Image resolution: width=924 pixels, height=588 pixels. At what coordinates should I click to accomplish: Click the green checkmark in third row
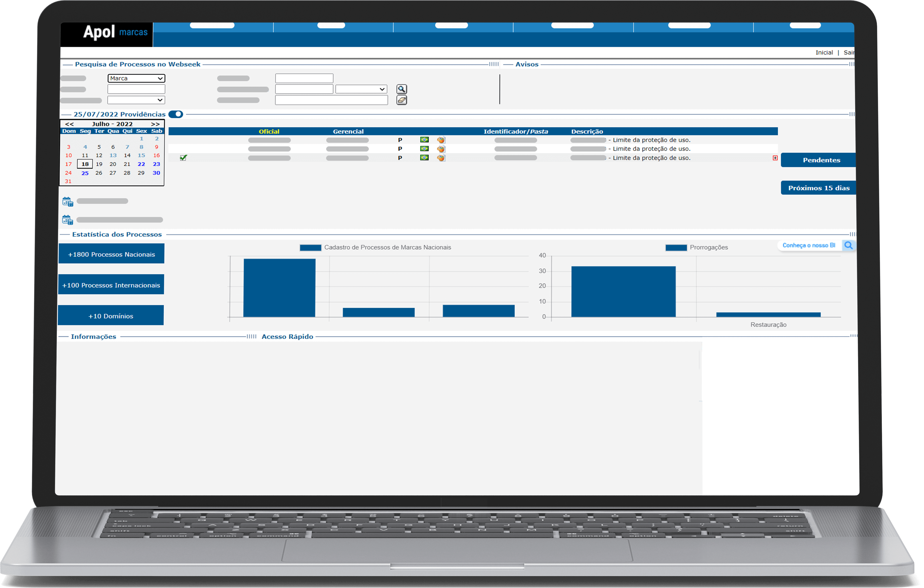pos(183,158)
